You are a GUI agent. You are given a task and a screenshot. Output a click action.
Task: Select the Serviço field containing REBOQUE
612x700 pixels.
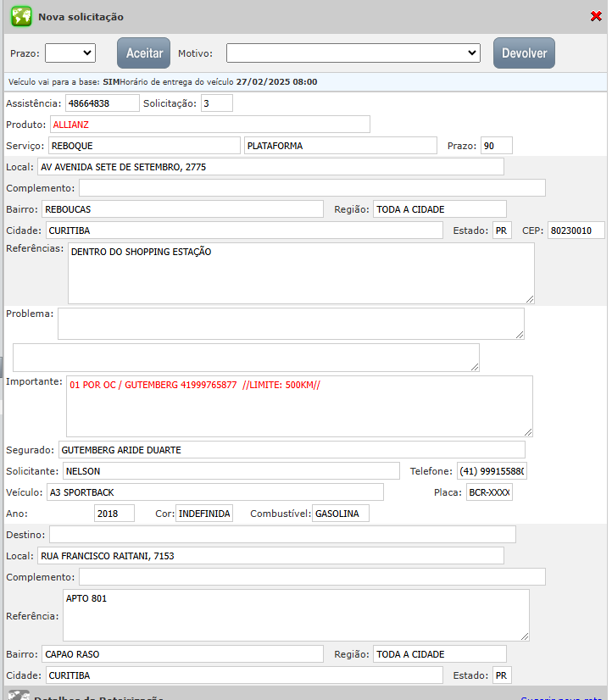[x=144, y=146]
